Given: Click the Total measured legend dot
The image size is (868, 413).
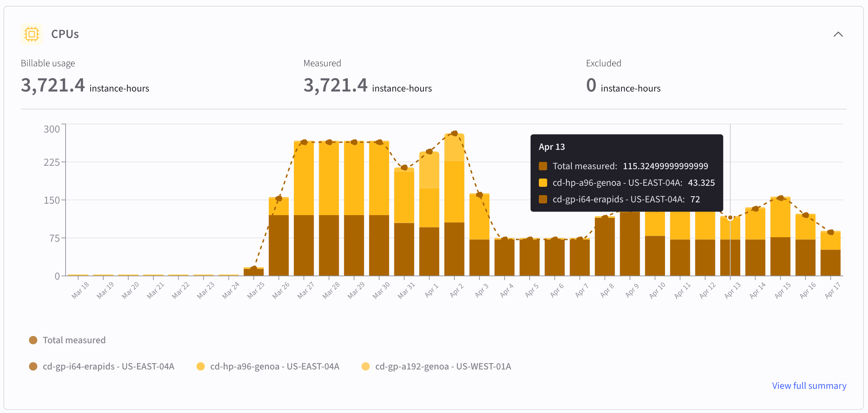Looking at the screenshot, I should (x=33, y=340).
